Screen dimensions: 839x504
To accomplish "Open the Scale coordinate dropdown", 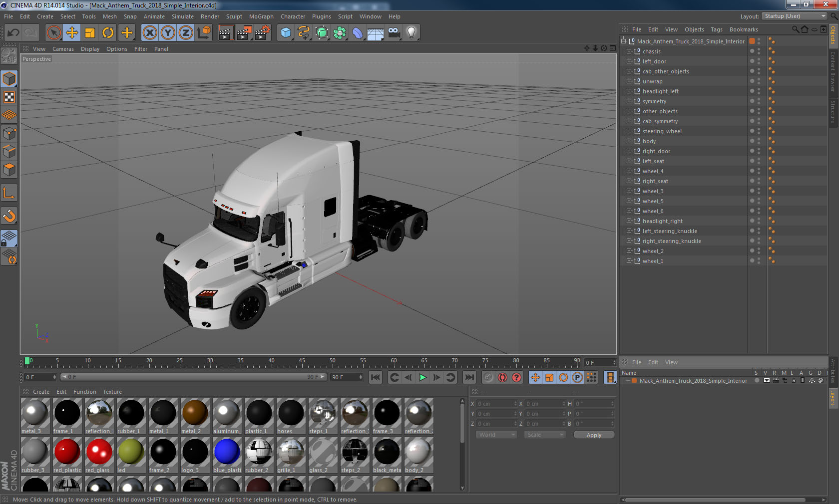I will point(544,435).
